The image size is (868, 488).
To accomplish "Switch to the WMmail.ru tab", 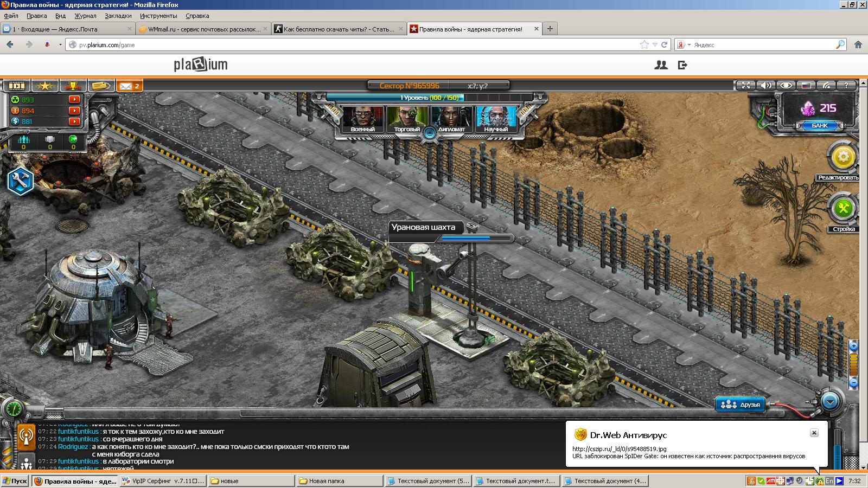I will [x=203, y=29].
